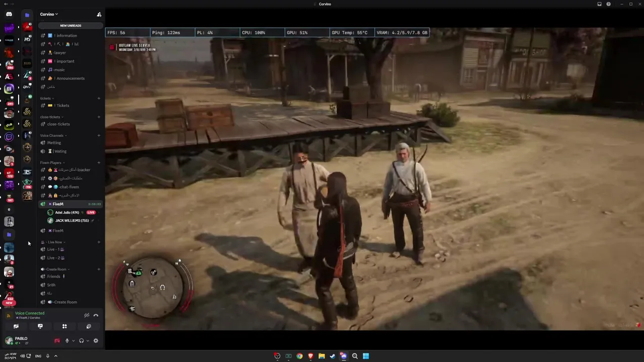644x362 pixels.
Task: Open Steam from taskbar
Action: tap(333, 356)
